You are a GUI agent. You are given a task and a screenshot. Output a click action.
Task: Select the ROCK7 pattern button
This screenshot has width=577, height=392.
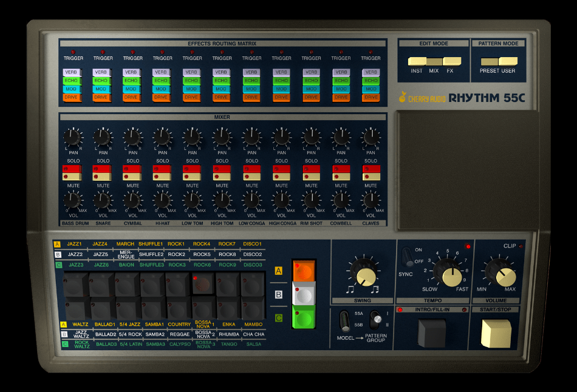228,284
